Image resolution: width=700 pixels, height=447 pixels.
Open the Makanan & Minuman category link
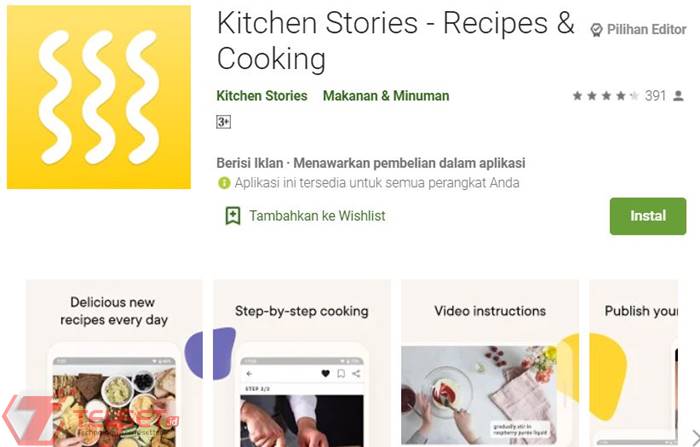click(x=386, y=96)
